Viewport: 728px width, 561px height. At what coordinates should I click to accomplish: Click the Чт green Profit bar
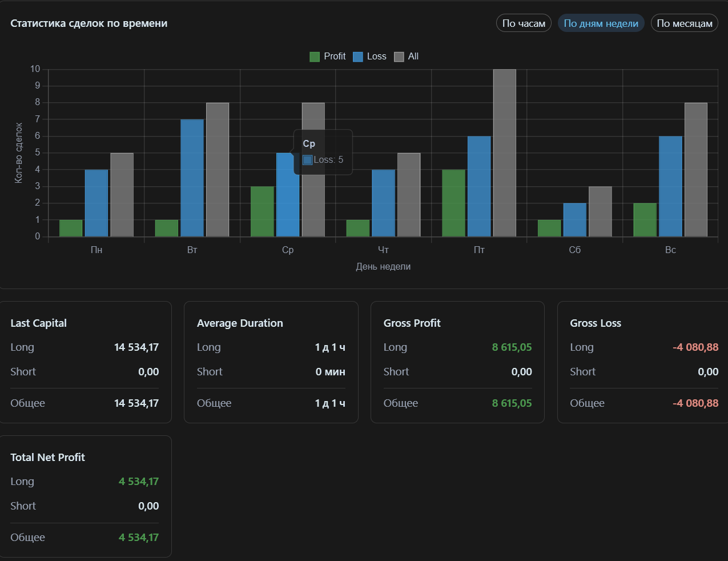[x=358, y=228]
